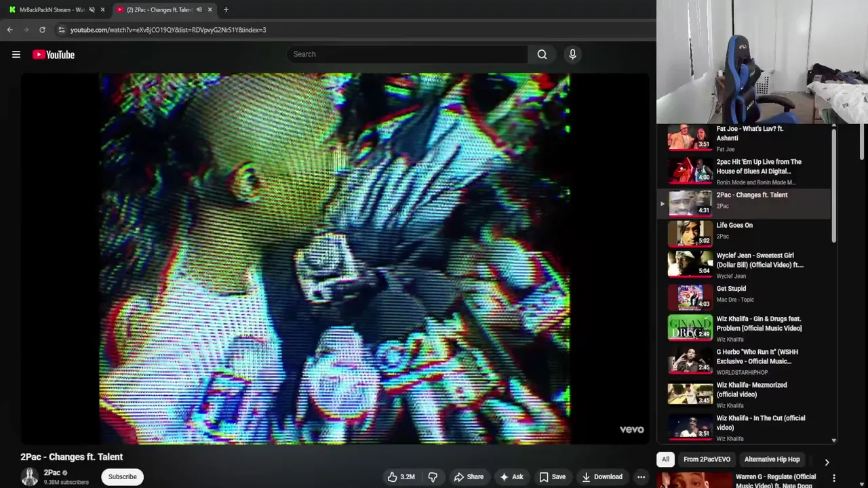Click the playlist panel scrollbar
Image resolution: width=868 pixels, height=488 pixels.
pos(834,184)
